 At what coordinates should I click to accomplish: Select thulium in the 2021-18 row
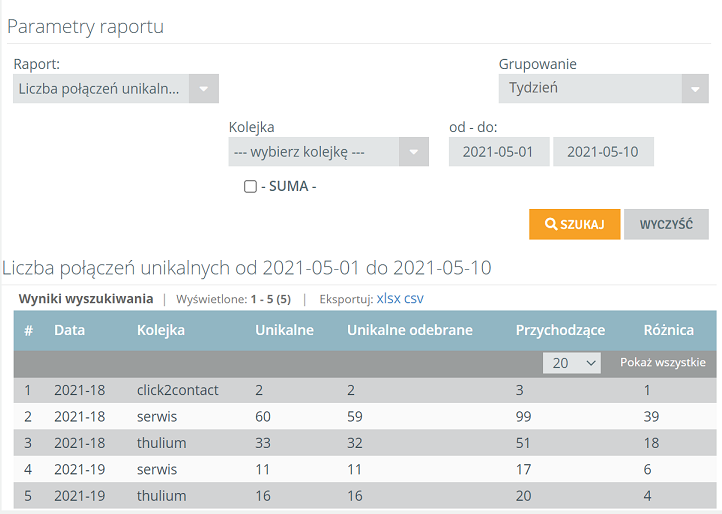click(x=161, y=443)
